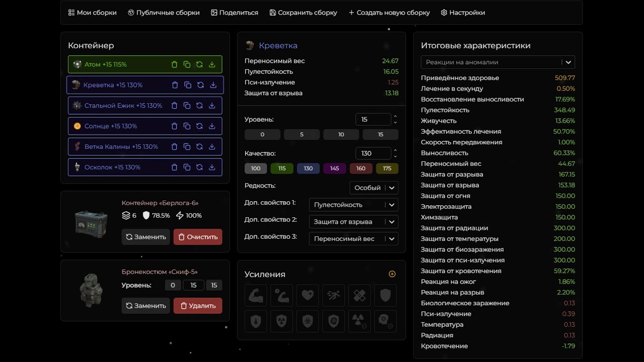This screenshot has width=644, height=362.
Task: Click refresh icon on Атом +15 row
Action: (200, 64)
